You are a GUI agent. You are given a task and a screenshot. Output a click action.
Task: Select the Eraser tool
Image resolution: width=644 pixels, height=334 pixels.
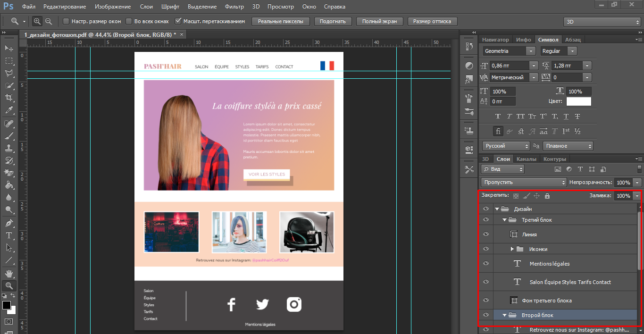[x=8, y=173]
